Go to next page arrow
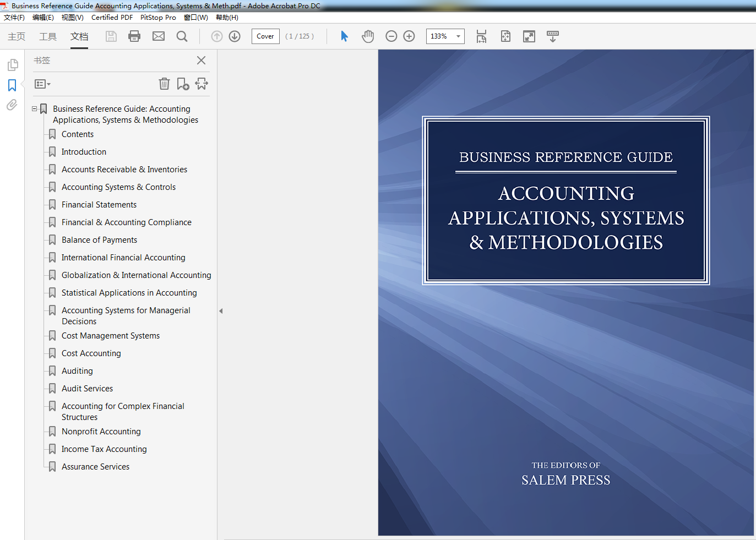The width and height of the screenshot is (756, 540). [235, 36]
